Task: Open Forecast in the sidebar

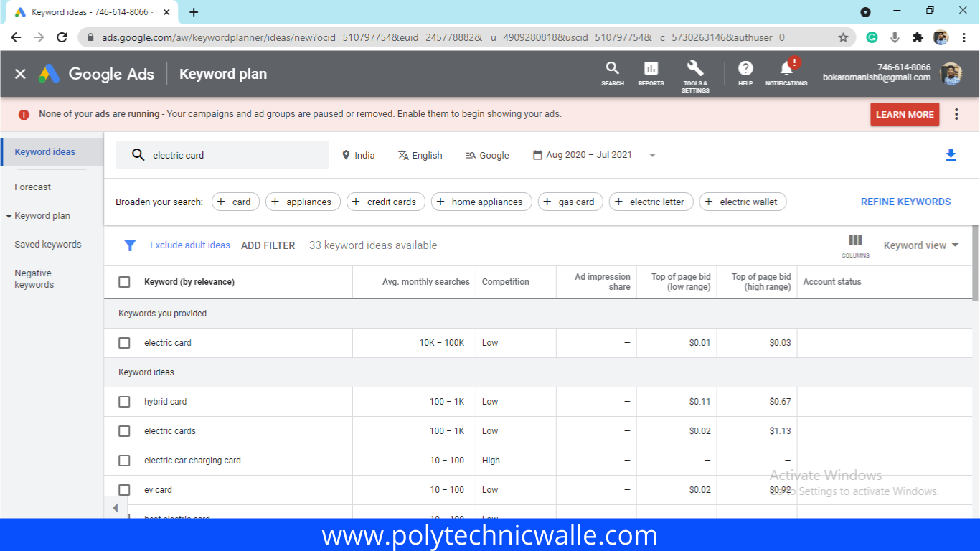Action: click(33, 187)
